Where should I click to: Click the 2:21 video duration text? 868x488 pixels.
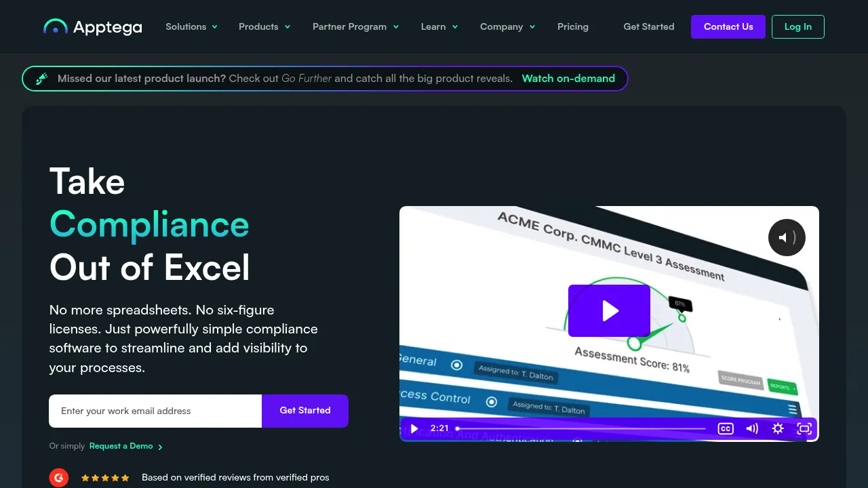[x=439, y=428]
